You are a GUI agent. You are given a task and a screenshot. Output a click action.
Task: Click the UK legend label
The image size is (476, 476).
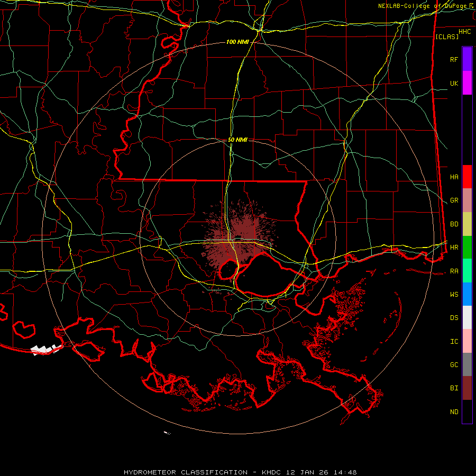coord(454,83)
